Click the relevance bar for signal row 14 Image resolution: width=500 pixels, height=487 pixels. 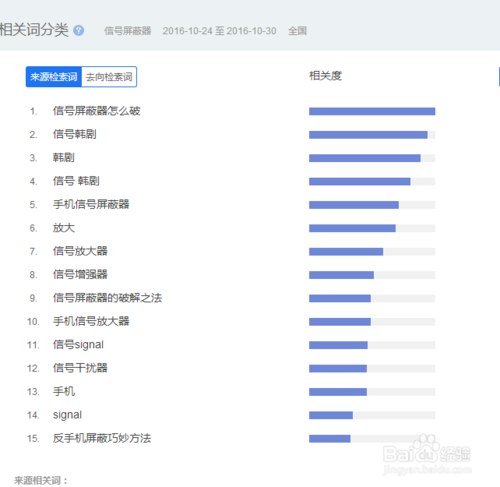(372, 415)
